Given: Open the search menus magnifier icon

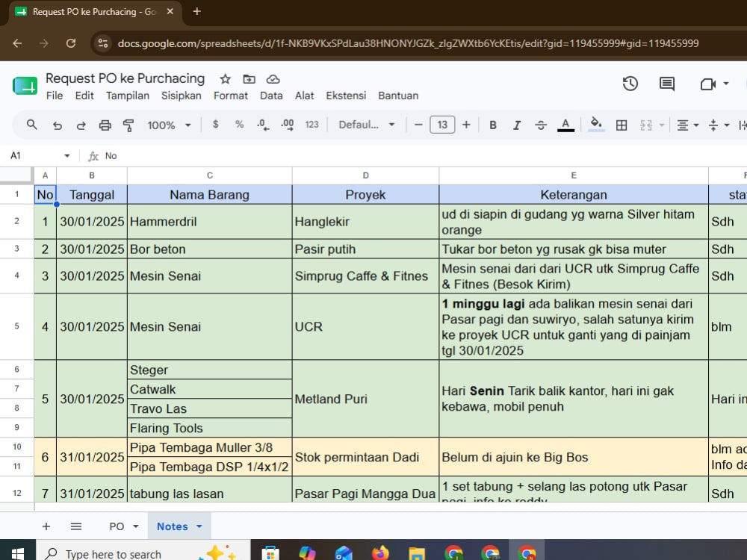Looking at the screenshot, I should 32,125.
